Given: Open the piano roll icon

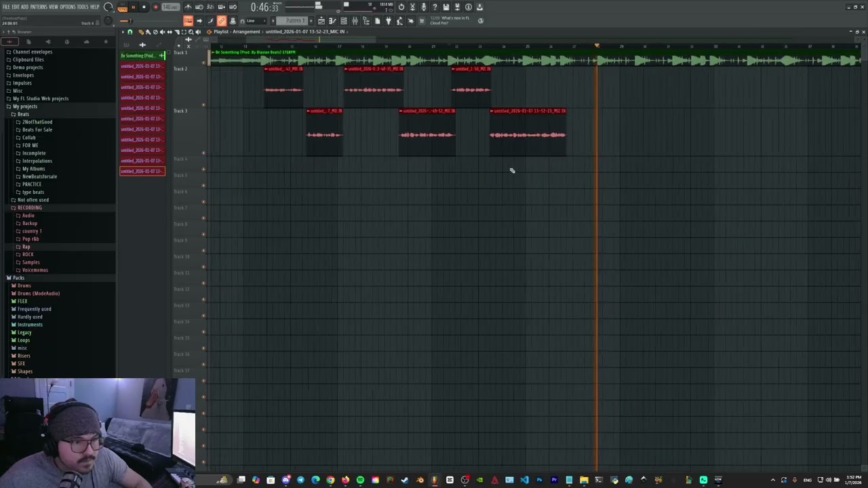Looking at the screenshot, I should coord(332,20).
